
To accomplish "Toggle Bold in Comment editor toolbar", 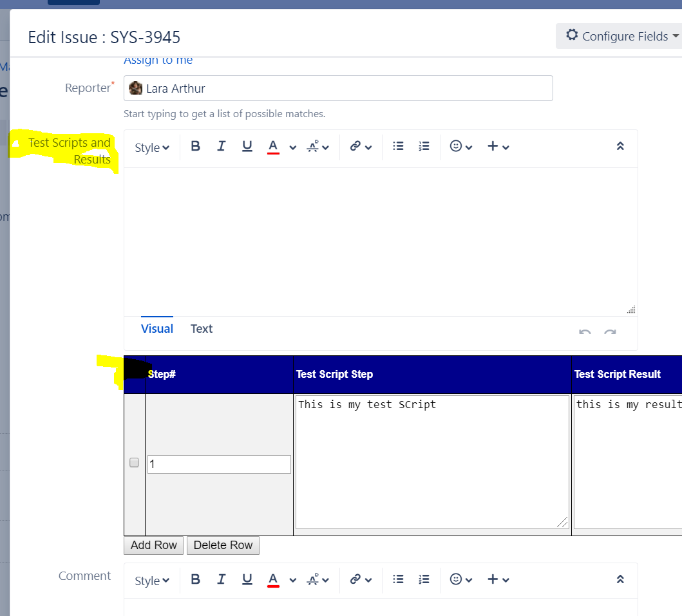I will pos(196,579).
